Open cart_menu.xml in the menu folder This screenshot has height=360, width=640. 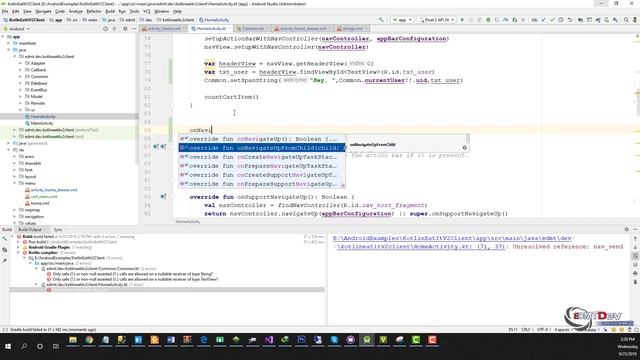coord(44,196)
